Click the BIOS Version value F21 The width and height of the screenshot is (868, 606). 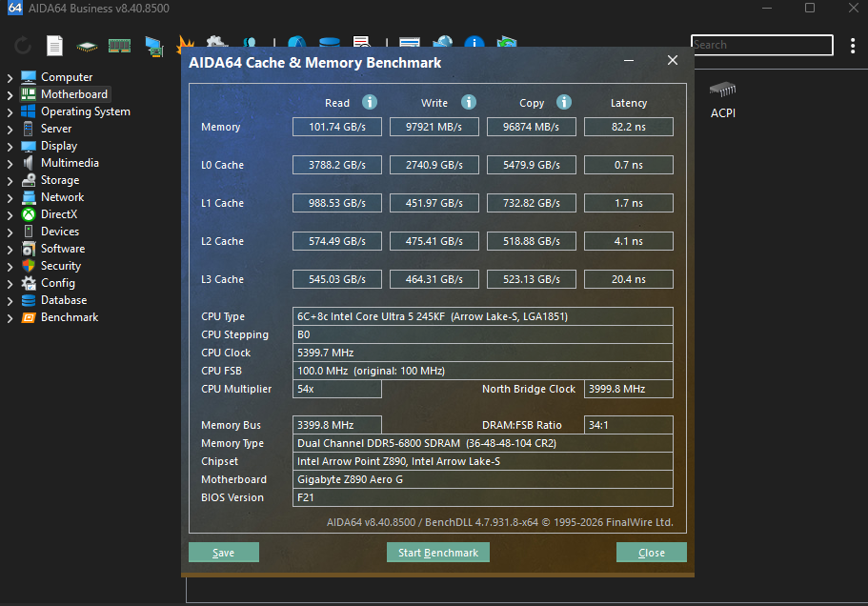483,497
